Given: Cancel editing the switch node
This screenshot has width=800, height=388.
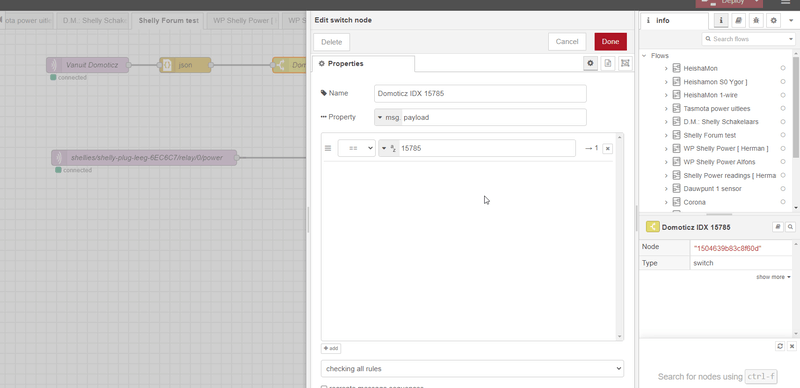Looking at the screenshot, I should [x=567, y=42].
